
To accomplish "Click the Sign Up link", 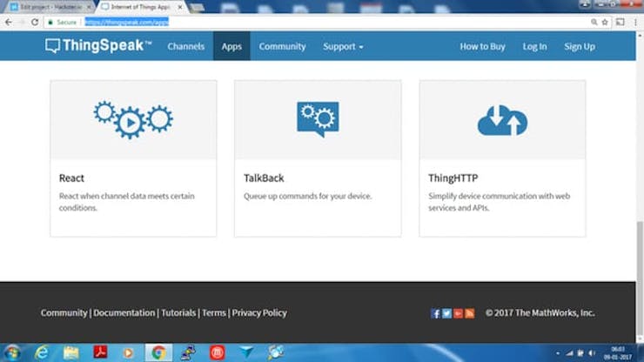I will pos(579,46).
